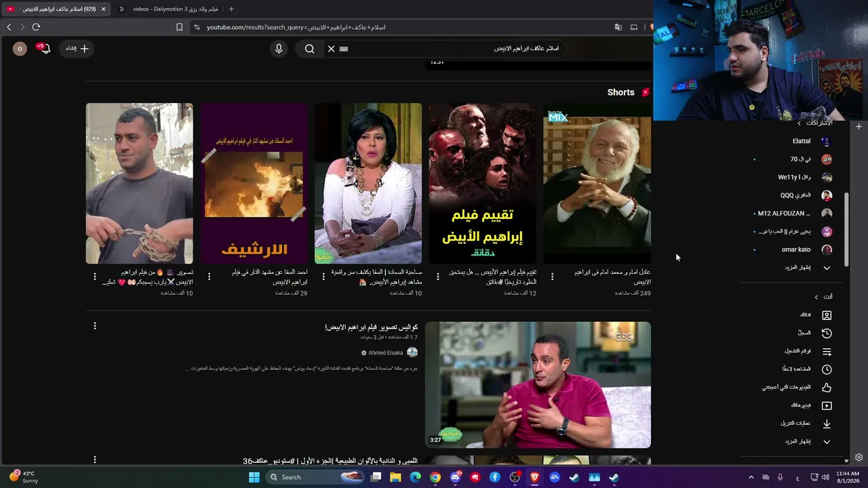
Task: Open Facebook icon in the taskbar
Action: pos(495,477)
